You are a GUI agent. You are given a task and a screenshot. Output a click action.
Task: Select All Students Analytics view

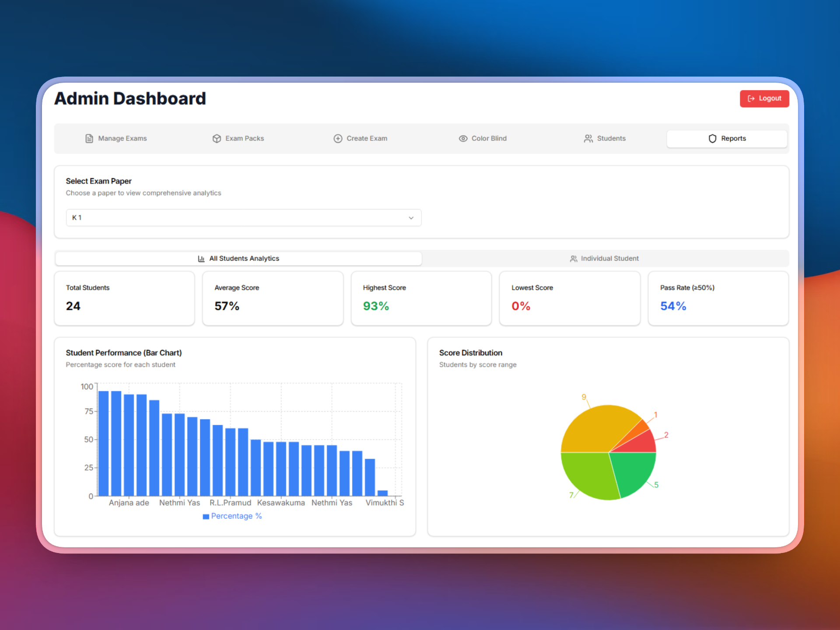pyautogui.click(x=244, y=259)
